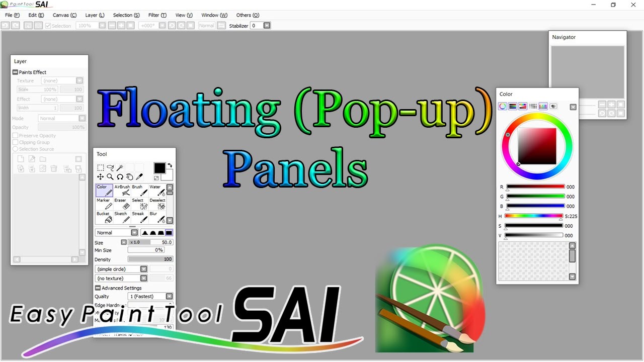Image resolution: width=644 pixels, height=362 pixels.
Task: Collapse the Paints Effect section
Action: pyautogui.click(x=15, y=72)
